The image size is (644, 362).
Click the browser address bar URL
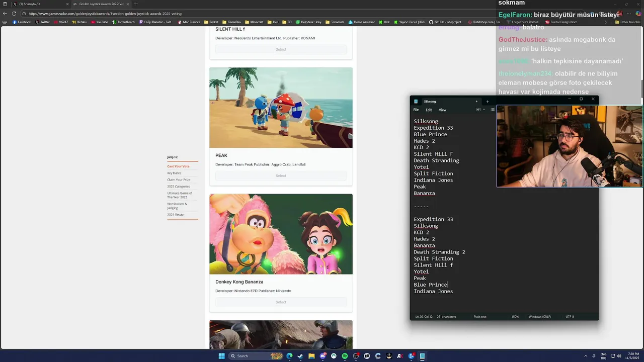[x=105, y=14]
